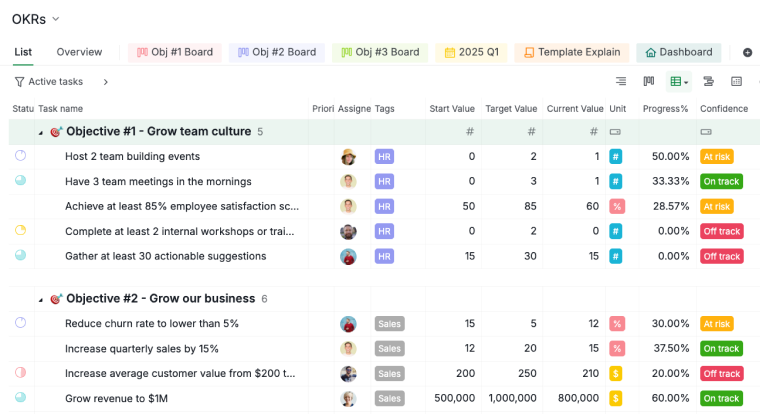Click Off track badge for internal workshops row
The image size is (760, 414).
[722, 231]
